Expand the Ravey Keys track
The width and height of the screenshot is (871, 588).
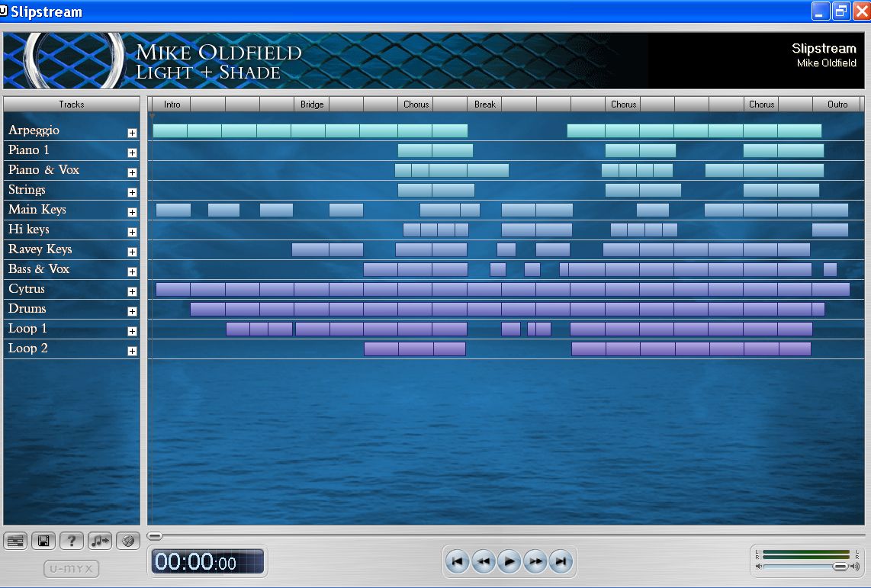(132, 252)
